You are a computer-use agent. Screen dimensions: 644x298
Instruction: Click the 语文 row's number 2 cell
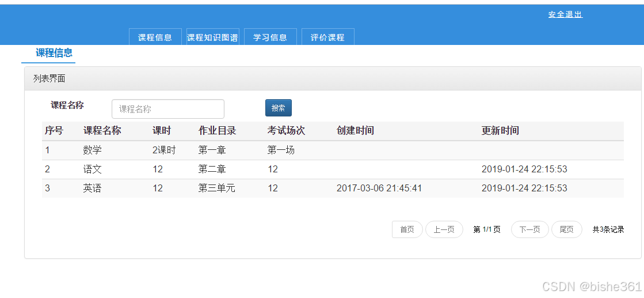(x=47, y=169)
